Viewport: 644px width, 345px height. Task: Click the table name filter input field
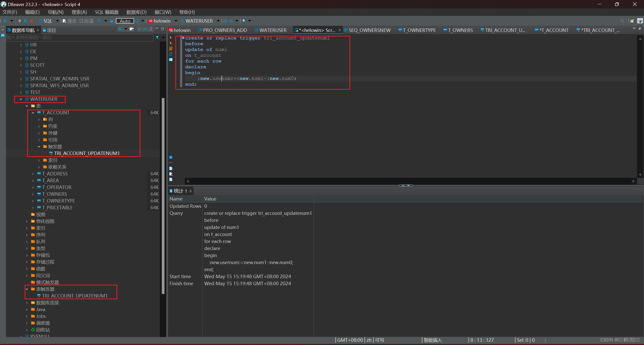pyautogui.click(x=79, y=37)
